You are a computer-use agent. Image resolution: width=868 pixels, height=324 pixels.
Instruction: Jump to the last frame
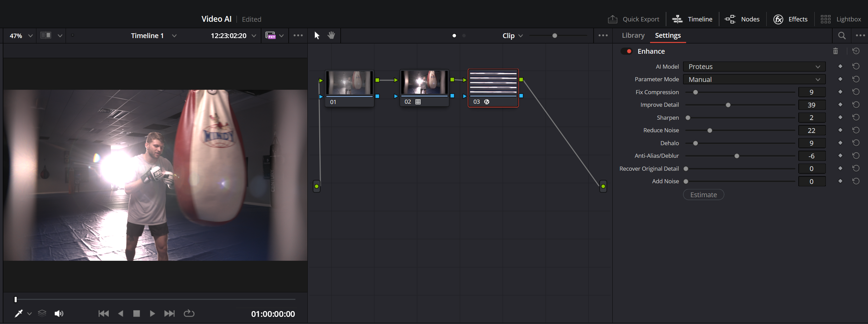(x=169, y=313)
